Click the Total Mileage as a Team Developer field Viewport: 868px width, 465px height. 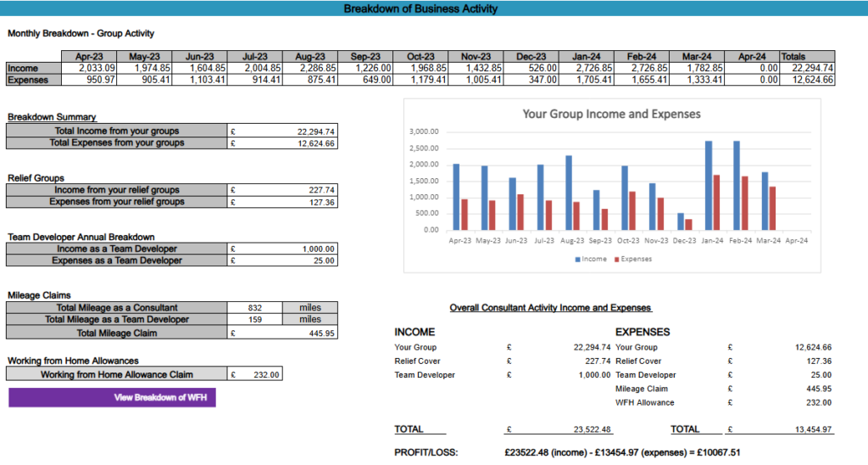(x=254, y=319)
